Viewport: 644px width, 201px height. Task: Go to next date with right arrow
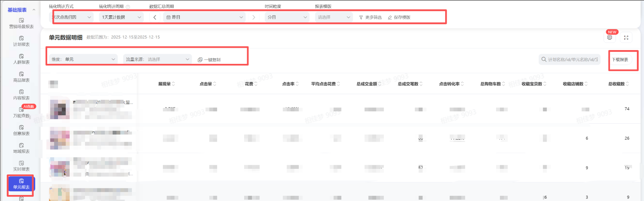(x=254, y=17)
